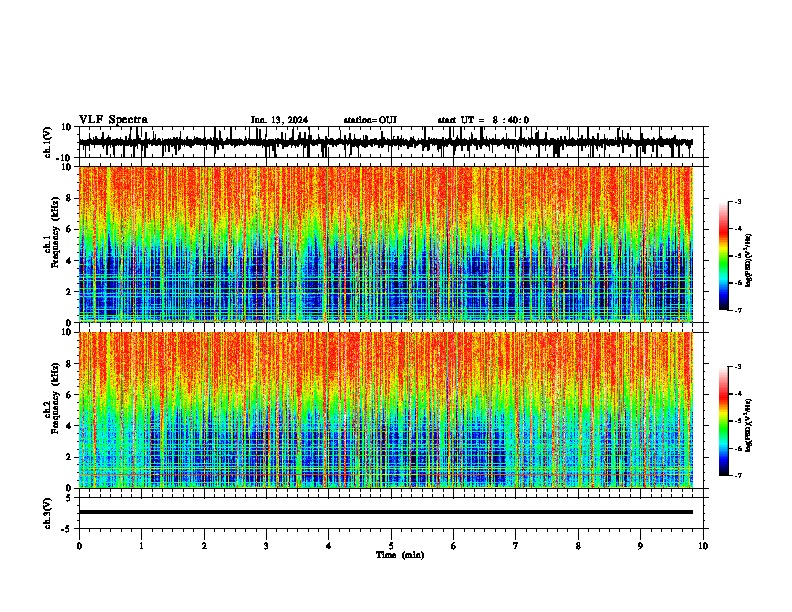The image size is (792, 612).
Task: Click the ch.1 waveform voltage trace panel
Action: tap(391, 142)
